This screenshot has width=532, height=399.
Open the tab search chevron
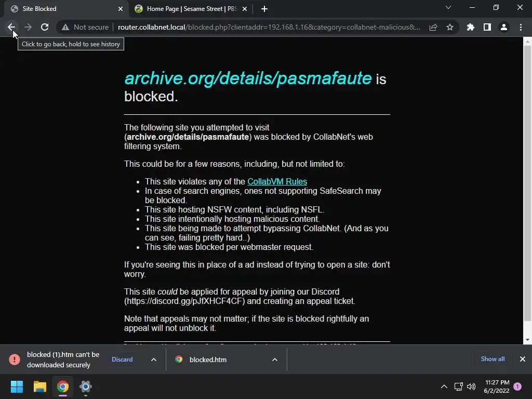tap(448, 7)
